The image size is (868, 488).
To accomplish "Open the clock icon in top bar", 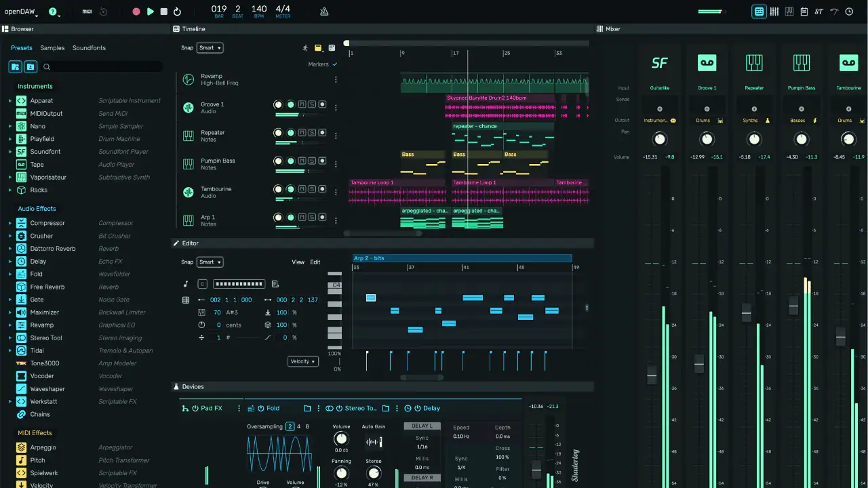I will coord(849,12).
